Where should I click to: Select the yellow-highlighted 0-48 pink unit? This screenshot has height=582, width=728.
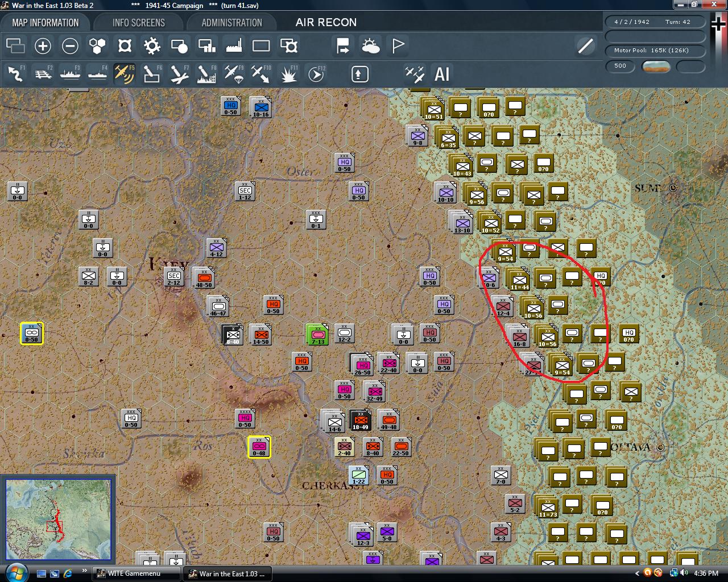259,447
